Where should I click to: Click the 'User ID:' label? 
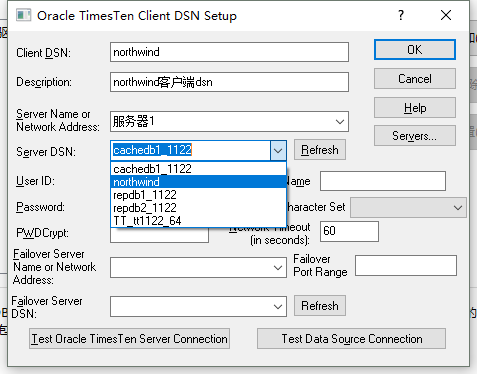(x=35, y=181)
